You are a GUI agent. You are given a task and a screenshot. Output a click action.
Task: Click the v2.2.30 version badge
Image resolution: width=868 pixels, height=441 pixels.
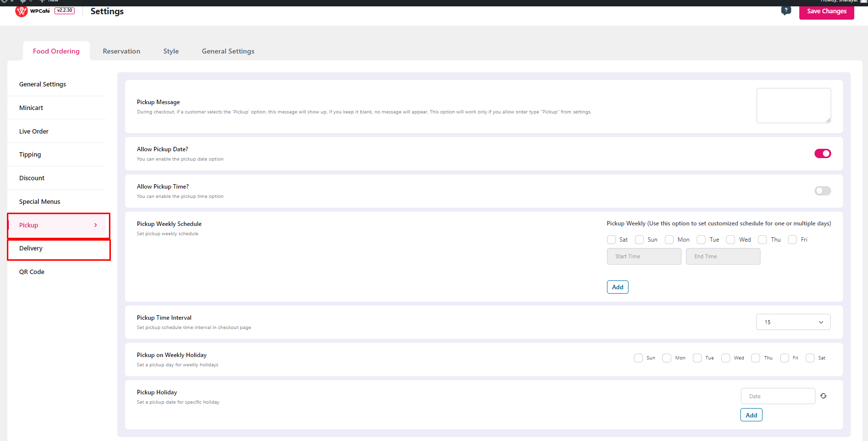65,10
